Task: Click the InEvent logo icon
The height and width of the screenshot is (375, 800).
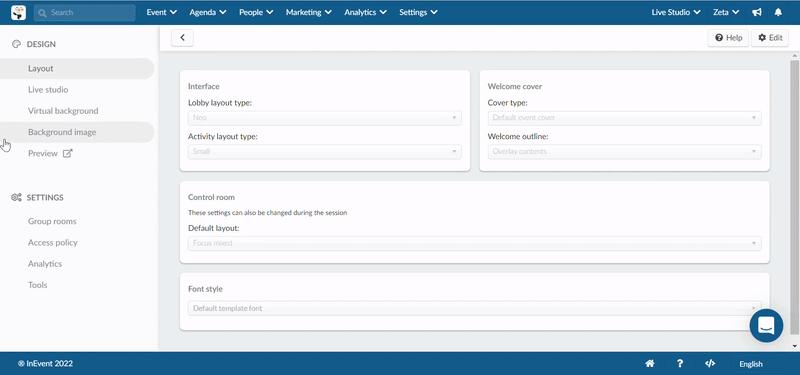Action: pos(18,12)
